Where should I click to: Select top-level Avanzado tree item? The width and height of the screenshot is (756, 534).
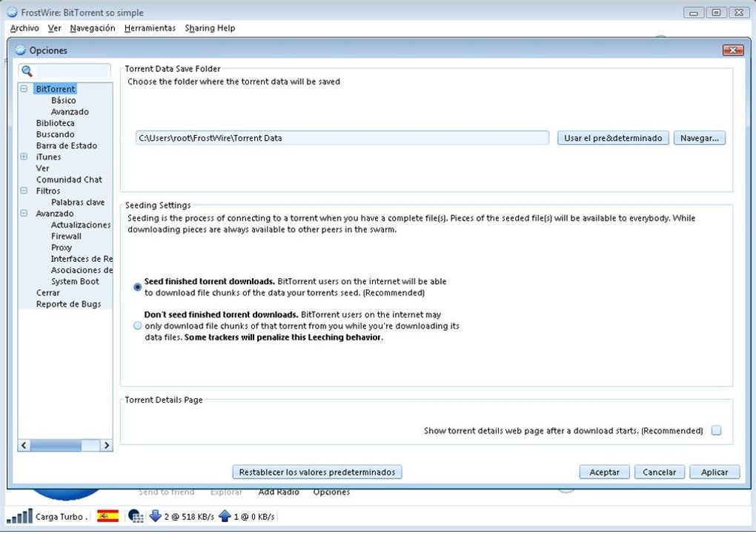[55, 213]
